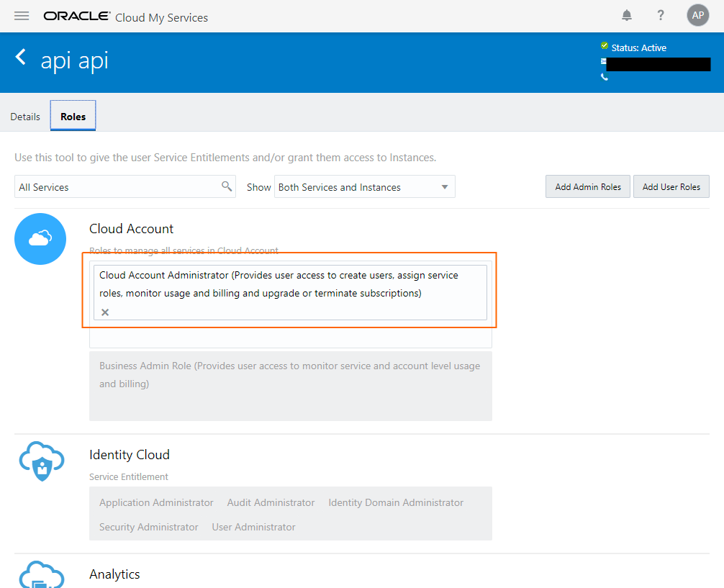Click the search magnifier in All Services
Screen dimensions: 724x588
[227, 186]
